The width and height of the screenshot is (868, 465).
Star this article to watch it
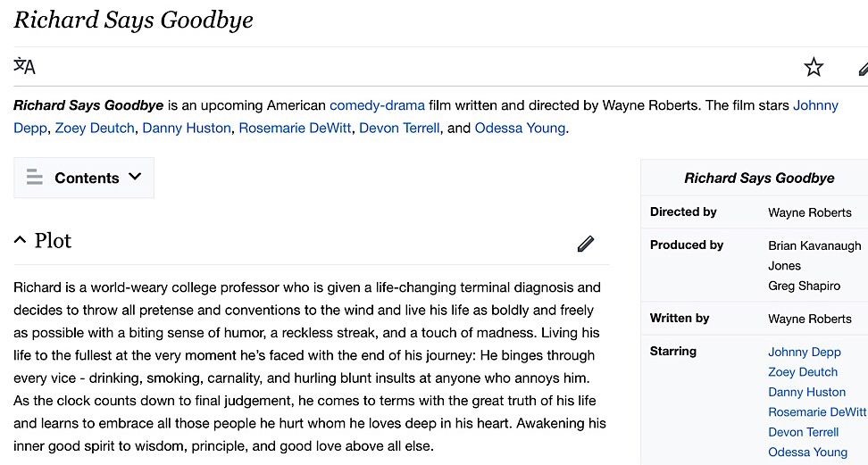click(814, 67)
